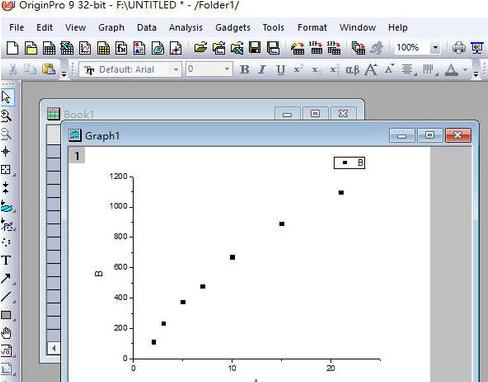Select the Text tool in left toolbar

point(6,260)
